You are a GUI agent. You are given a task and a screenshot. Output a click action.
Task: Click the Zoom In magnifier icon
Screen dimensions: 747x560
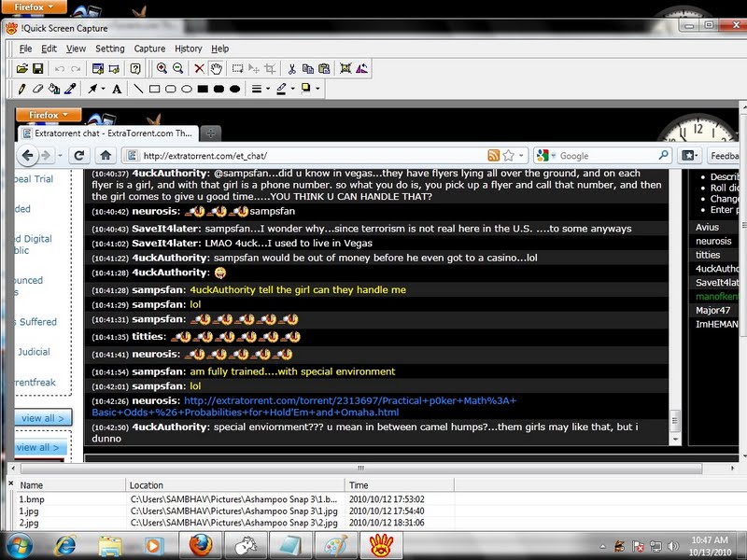pyautogui.click(x=162, y=68)
